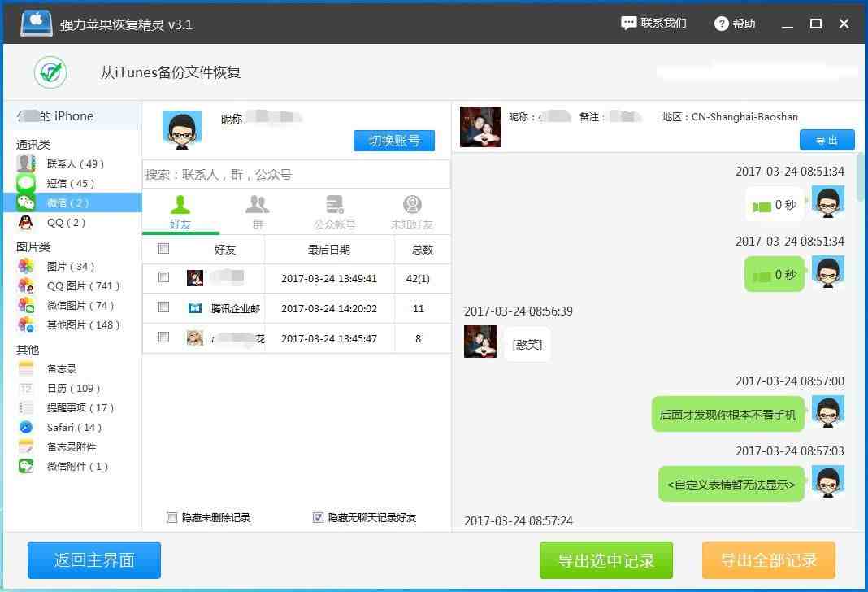Click the app logo in title bar
The height and width of the screenshot is (592, 868).
point(36,24)
